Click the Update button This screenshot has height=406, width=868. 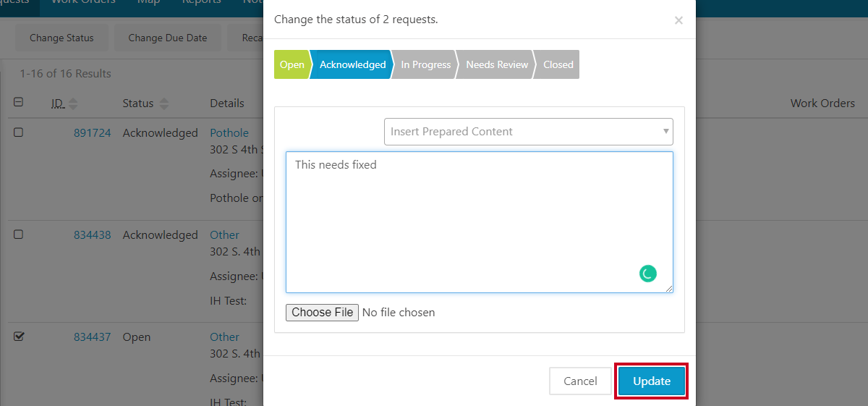(652, 381)
